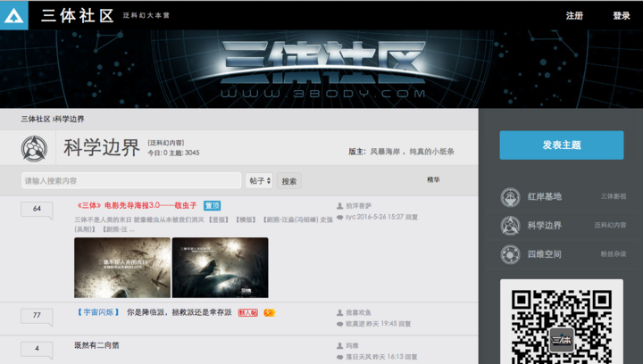
Task: Click reply bubble icon beside 欧莫逆
Action: click(x=339, y=324)
